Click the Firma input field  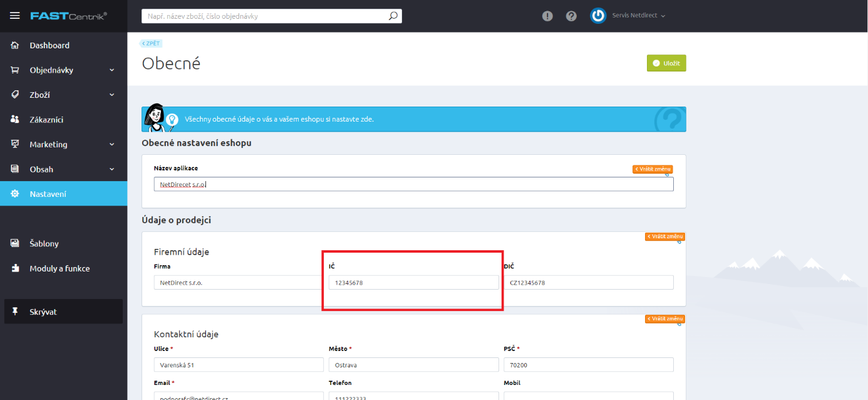239,282
